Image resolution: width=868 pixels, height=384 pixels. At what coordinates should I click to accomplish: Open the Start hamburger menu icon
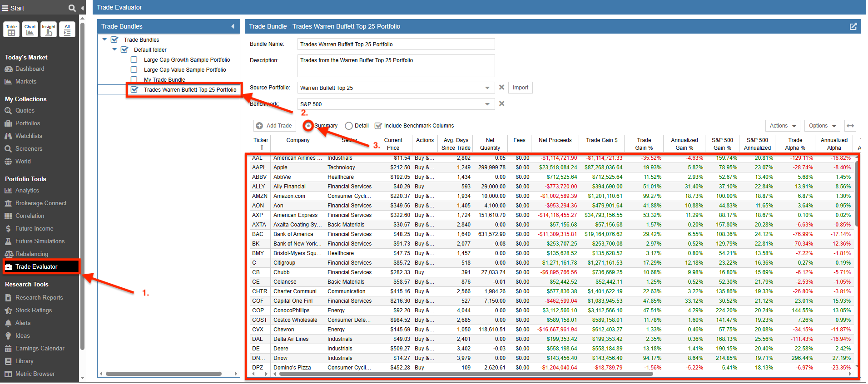(x=5, y=8)
